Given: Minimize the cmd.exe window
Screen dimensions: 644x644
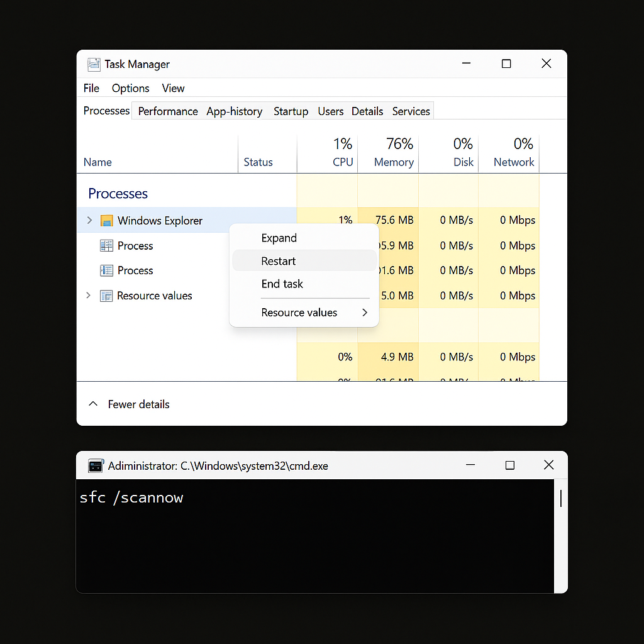Looking at the screenshot, I should pyautogui.click(x=470, y=465).
